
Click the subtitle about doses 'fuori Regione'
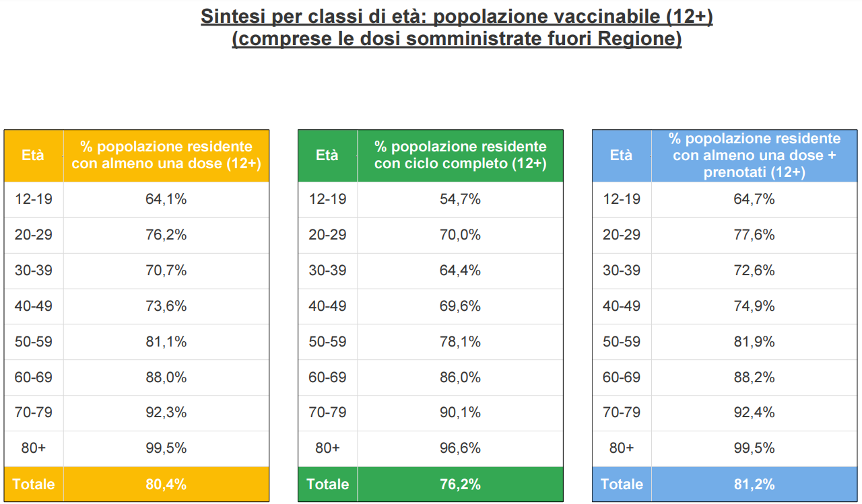[457, 39]
